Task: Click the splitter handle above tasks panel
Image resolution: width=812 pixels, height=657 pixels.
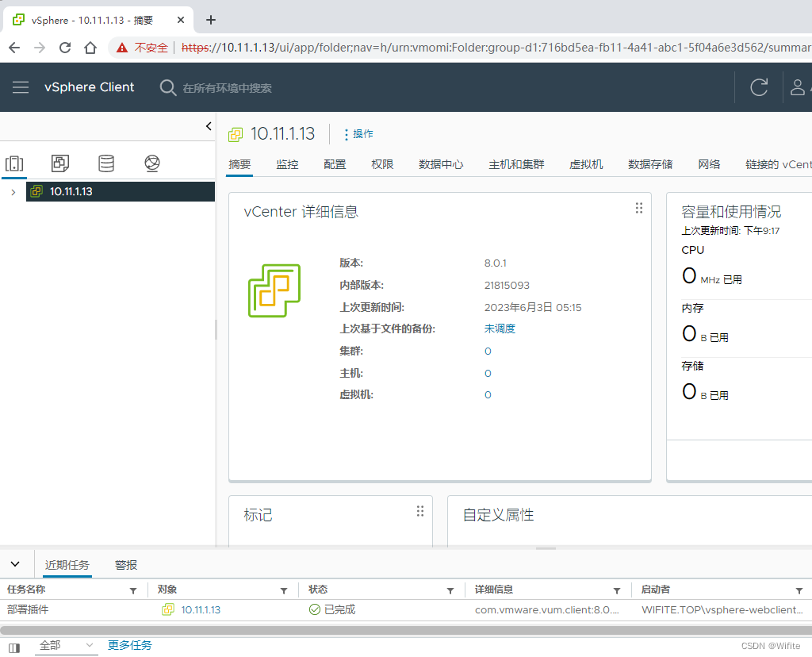Action: (x=546, y=548)
